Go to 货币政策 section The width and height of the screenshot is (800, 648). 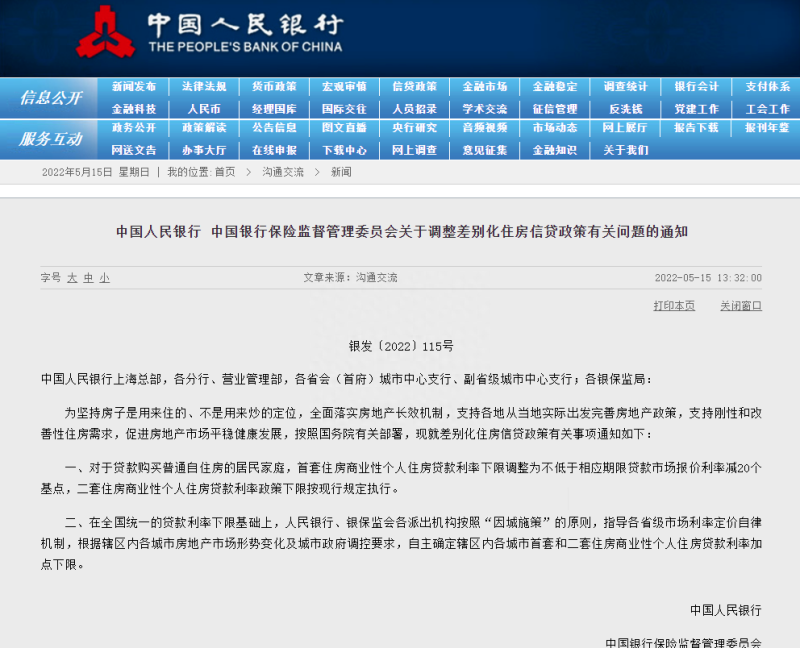(x=274, y=87)
